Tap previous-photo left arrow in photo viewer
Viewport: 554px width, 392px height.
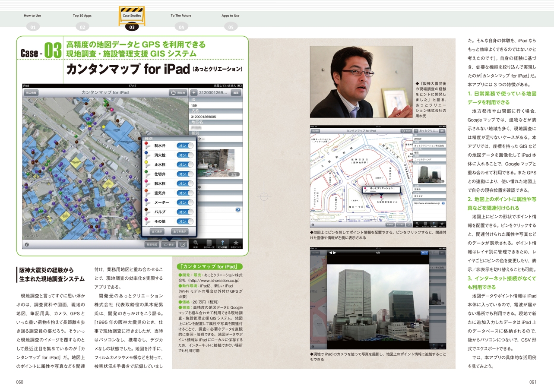[x=331, y=253]
